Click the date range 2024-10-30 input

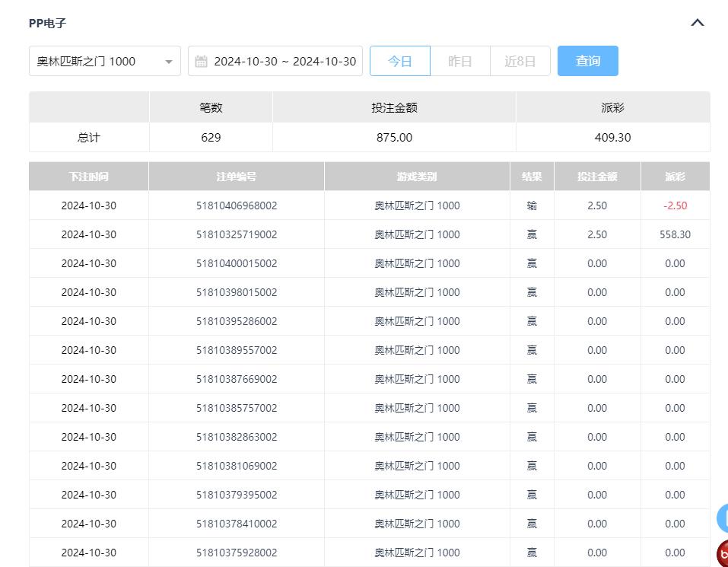tap(285, 61)
